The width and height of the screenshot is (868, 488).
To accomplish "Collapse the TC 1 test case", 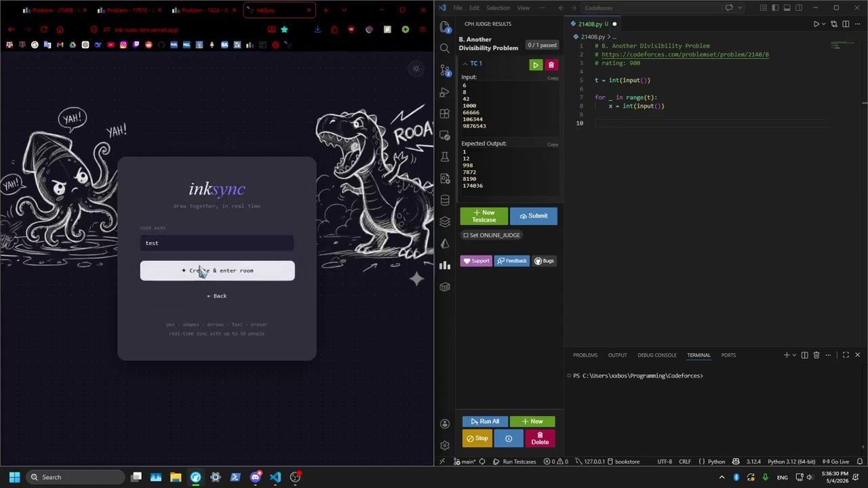I will [x=465, y=64].
